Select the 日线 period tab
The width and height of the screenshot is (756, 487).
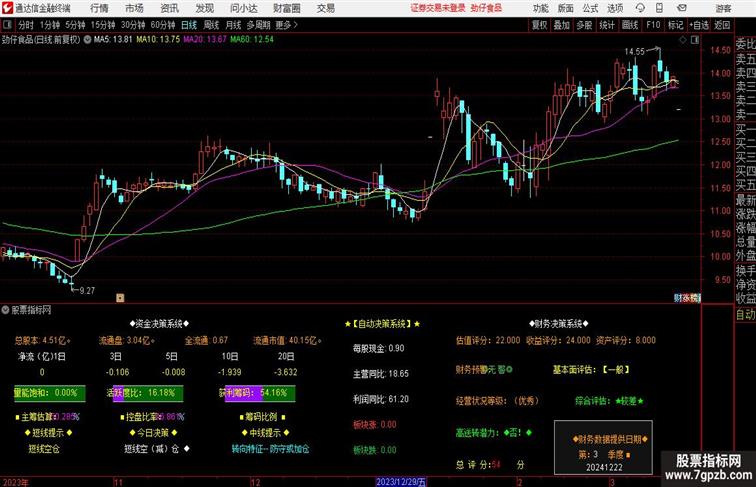point(189,25)
